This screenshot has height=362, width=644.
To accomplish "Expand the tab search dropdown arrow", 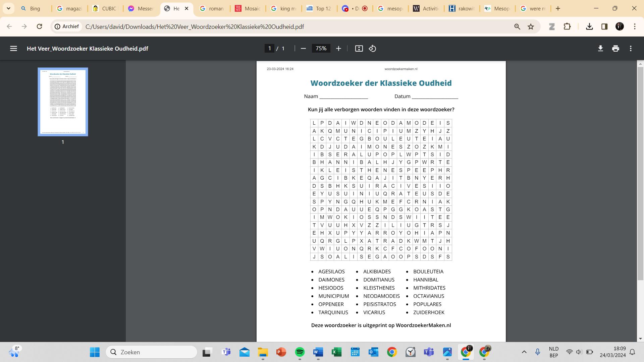I will click(8, 8).
